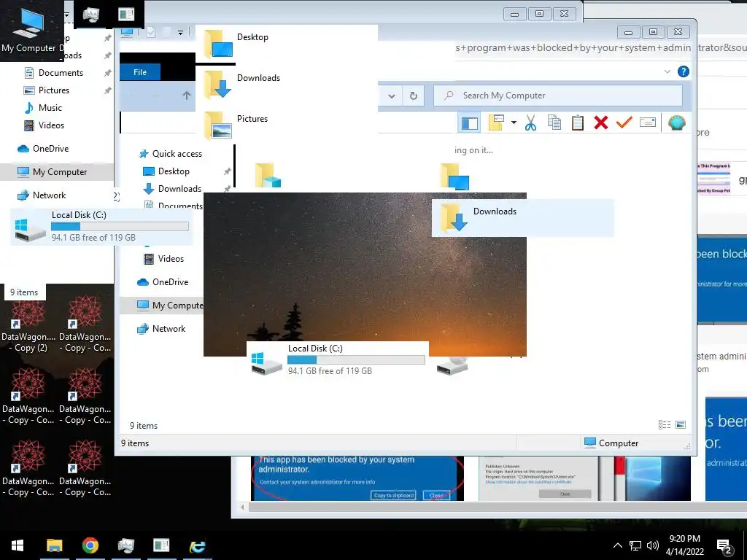747x560 pixels.
Task: Open the volume speaker tray icon
Action: point(653,545)
